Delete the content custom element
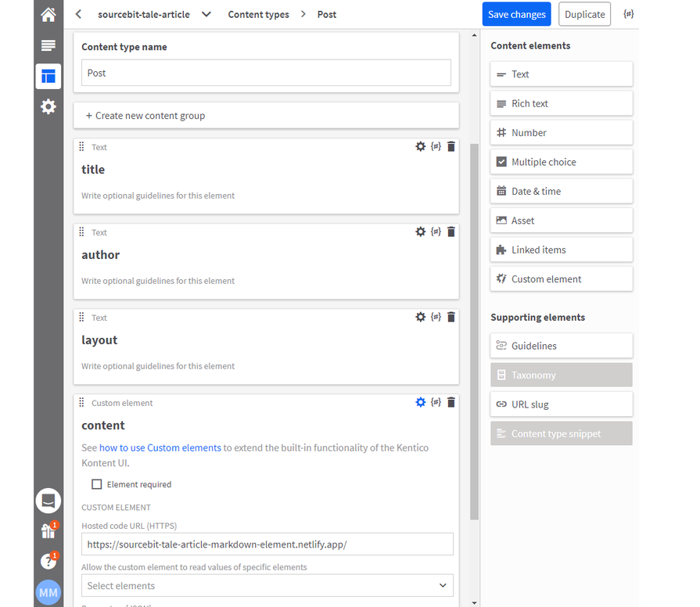This screenshot has width=700, height=607. (x=451, y=402)
